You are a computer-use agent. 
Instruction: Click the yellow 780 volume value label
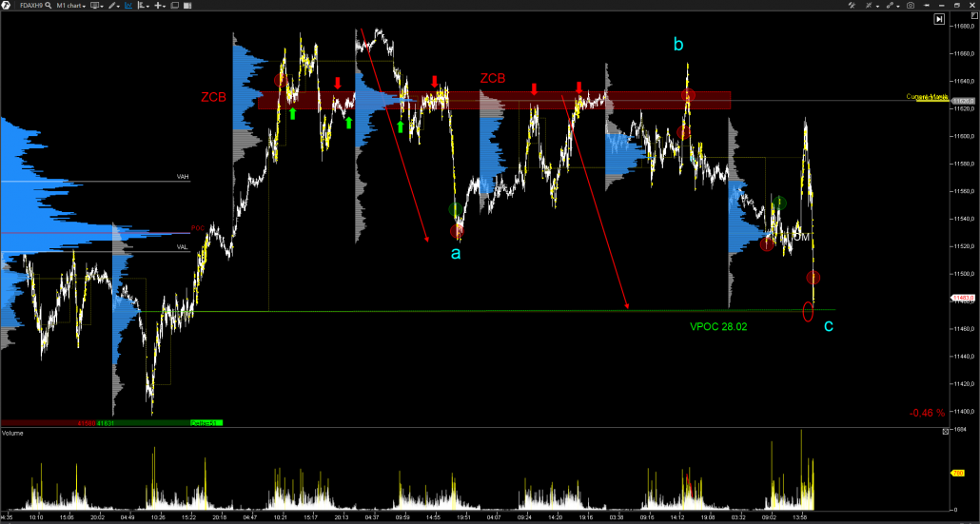[957, 474]
